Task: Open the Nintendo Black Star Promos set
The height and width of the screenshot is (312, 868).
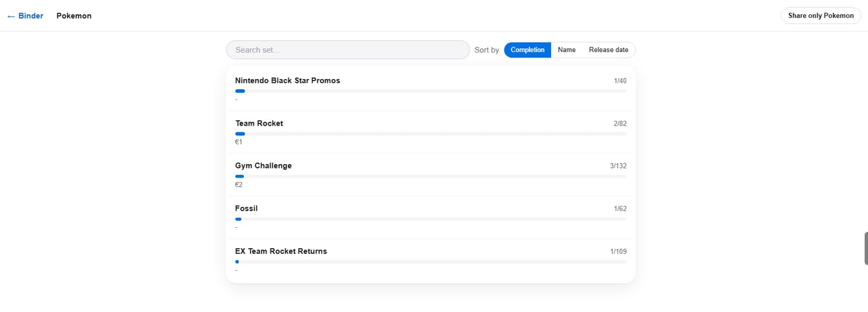Action: point(431,90)
